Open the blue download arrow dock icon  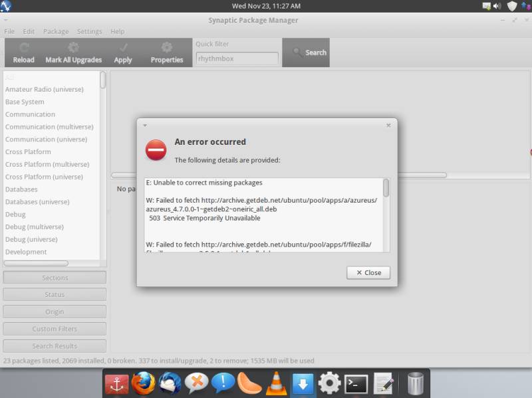tap(303, 384)
